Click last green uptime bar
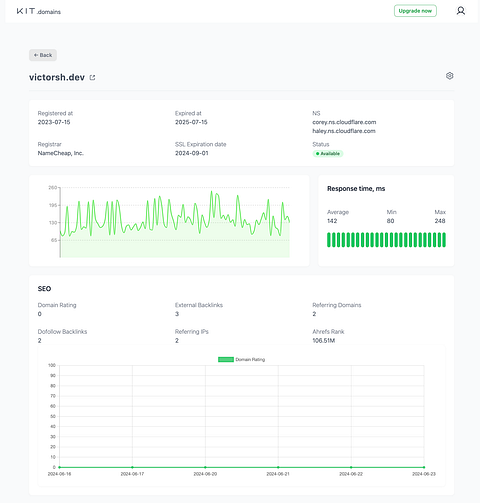 point(444,240)
